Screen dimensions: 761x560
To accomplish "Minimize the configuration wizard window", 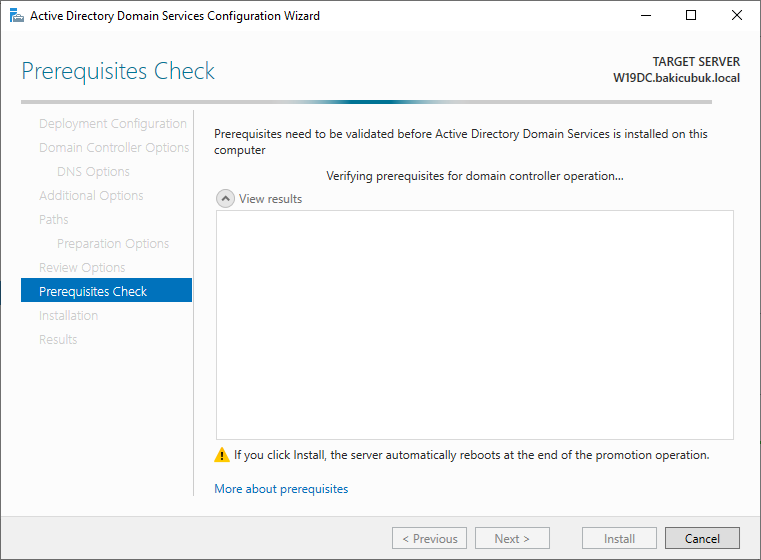I will pyautogui.click(x=646, y=16).
